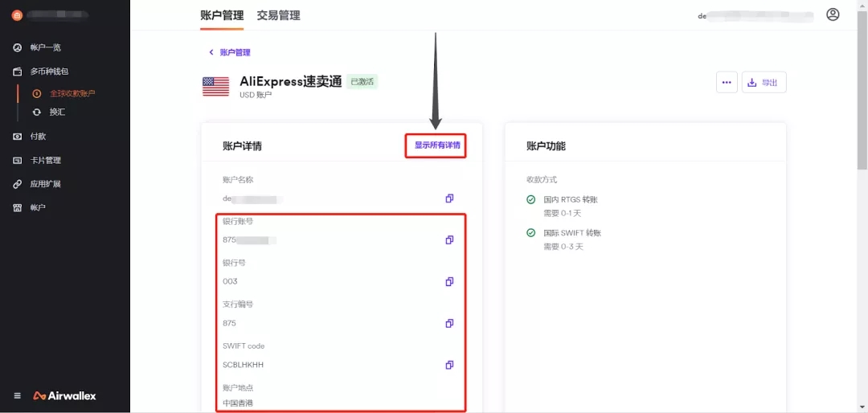The width and height of the screenshot is (868, 413).
Task: Click the account overview dashboard icon
Action: click(x=17, y=47)
